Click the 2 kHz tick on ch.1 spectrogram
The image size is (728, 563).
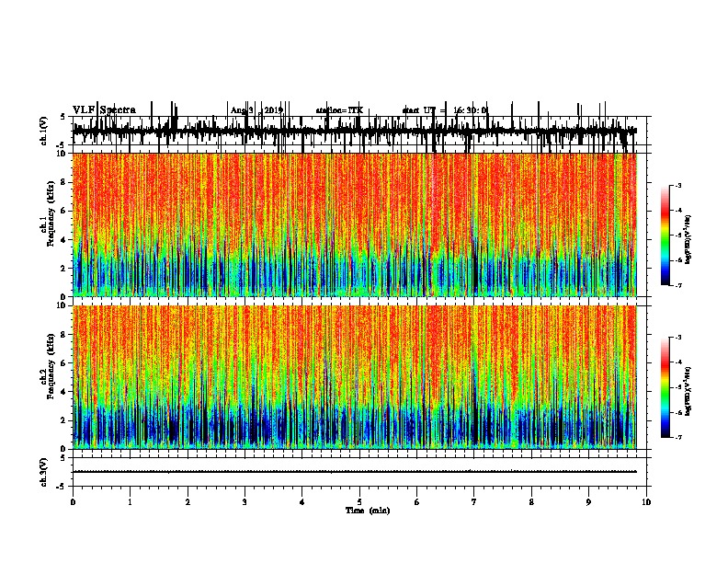(x=64, y=269)
